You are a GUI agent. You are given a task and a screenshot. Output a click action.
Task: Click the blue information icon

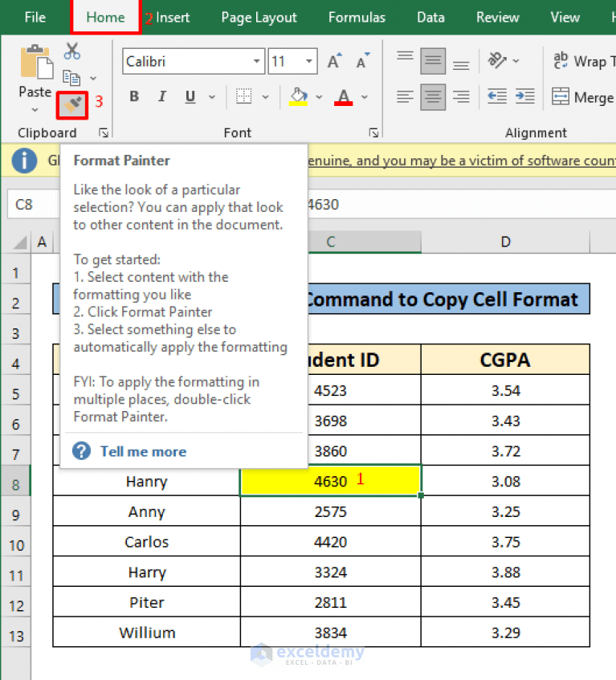click(24, 161)
